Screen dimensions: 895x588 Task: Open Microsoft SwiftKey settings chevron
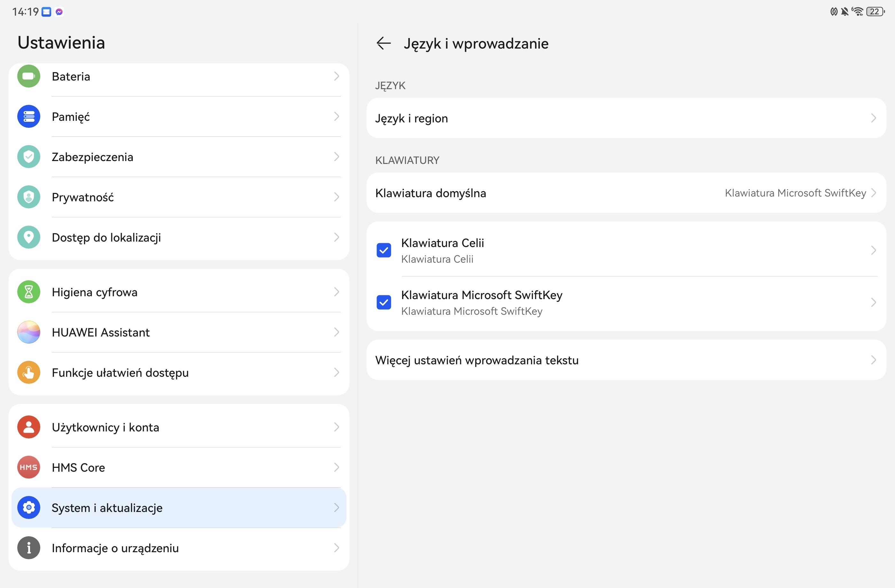click(x=874, y=302)
